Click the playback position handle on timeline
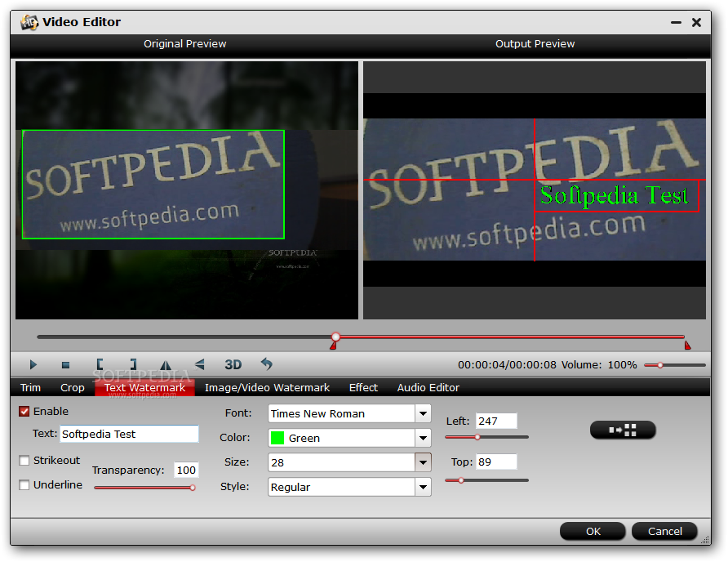 (x=335, y=337)
